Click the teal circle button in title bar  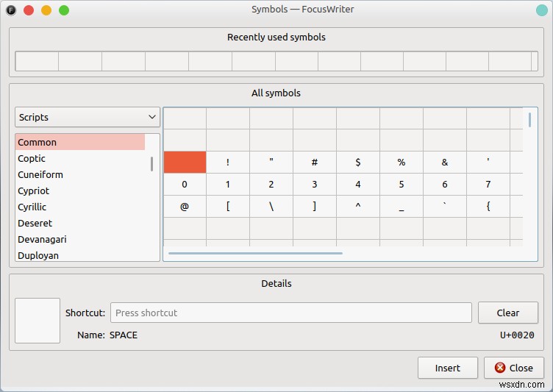(x=542, y=10)
